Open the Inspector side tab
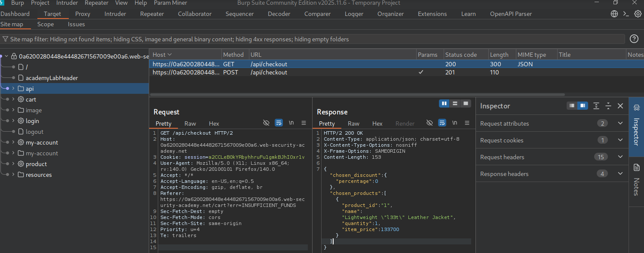644x253 pixels. (x=637, y=127)
